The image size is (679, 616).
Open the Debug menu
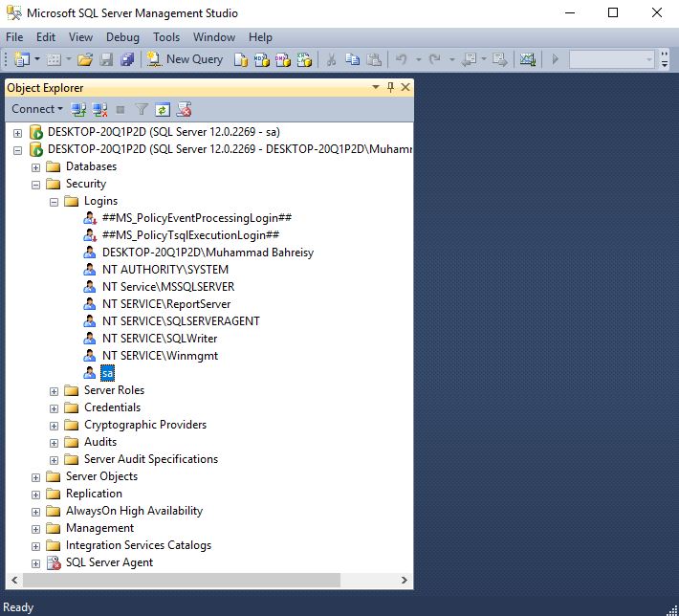click(x=122, y=37)
